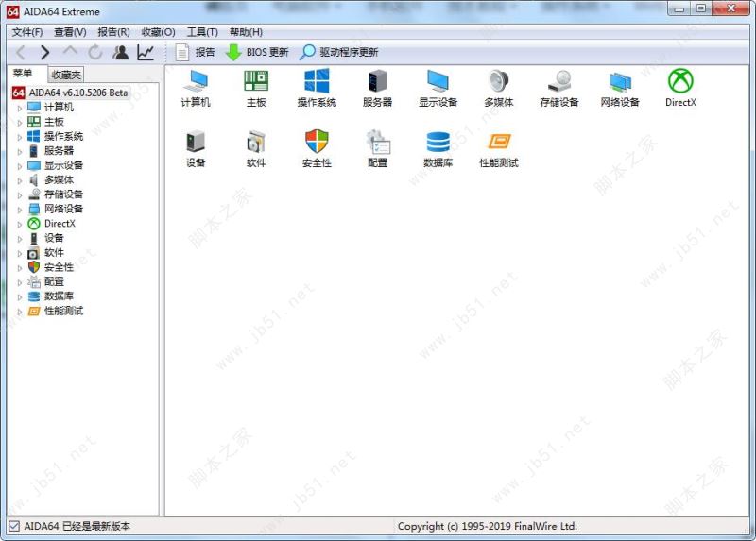This screenshot has height=541, width=756.
Task: Go up one level with the up arrow
Action: tap(70, 51)
